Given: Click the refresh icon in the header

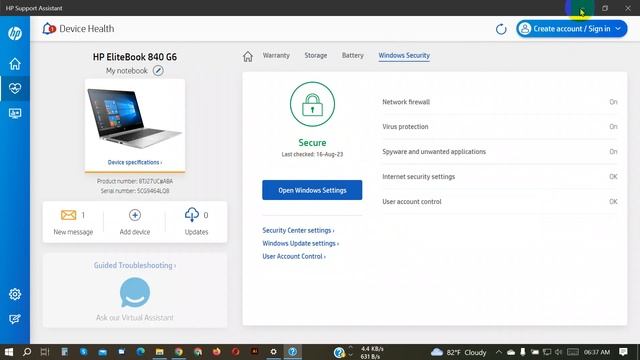Looking at the screenshot, I should pos(501,29).
